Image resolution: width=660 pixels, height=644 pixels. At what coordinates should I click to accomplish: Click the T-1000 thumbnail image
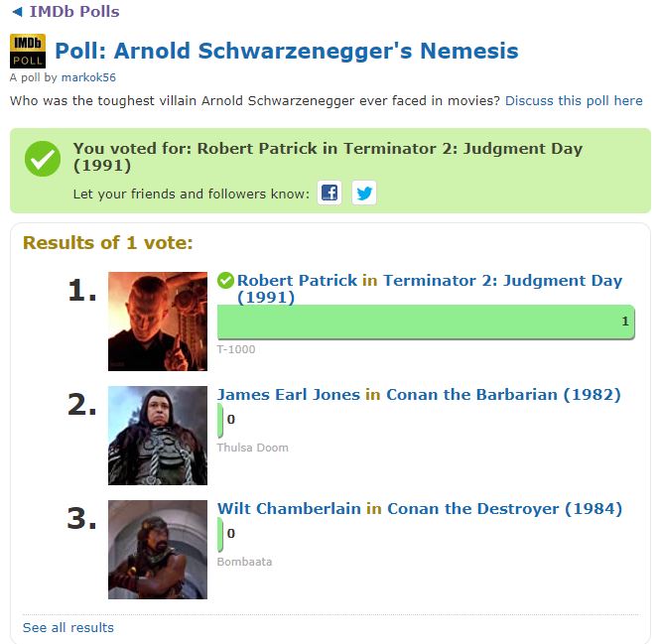158,322
